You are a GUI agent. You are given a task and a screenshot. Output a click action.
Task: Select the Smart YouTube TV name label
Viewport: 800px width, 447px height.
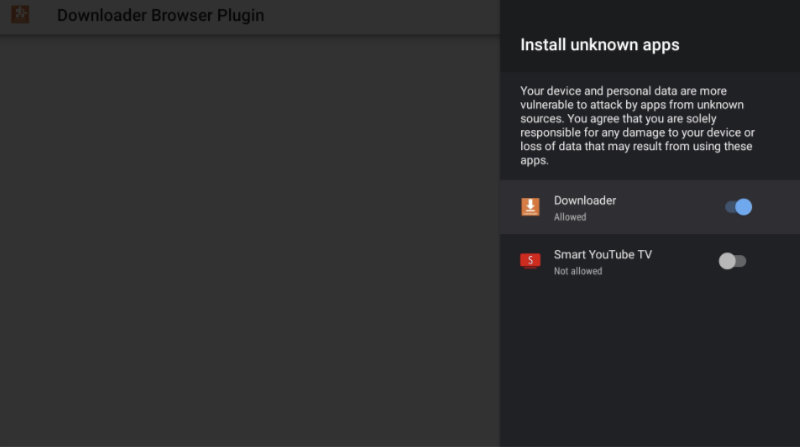pos(603,255)
